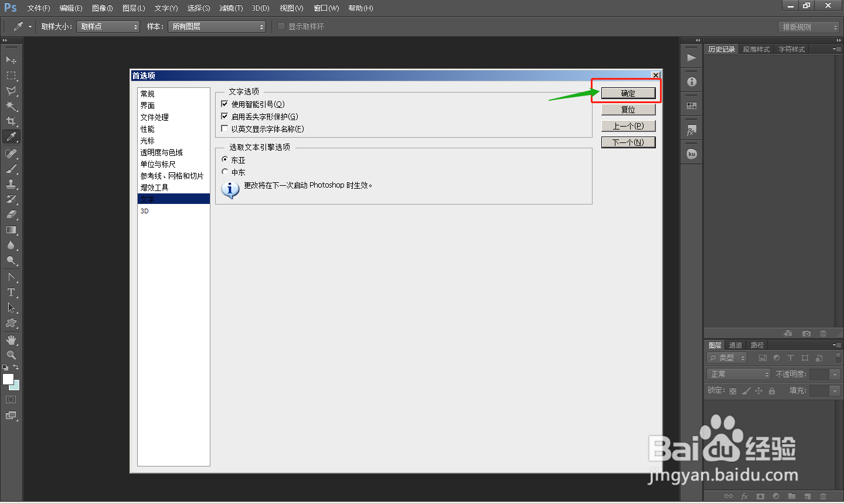Select the Move tool

pyautogui.click(x=11, y=60)
